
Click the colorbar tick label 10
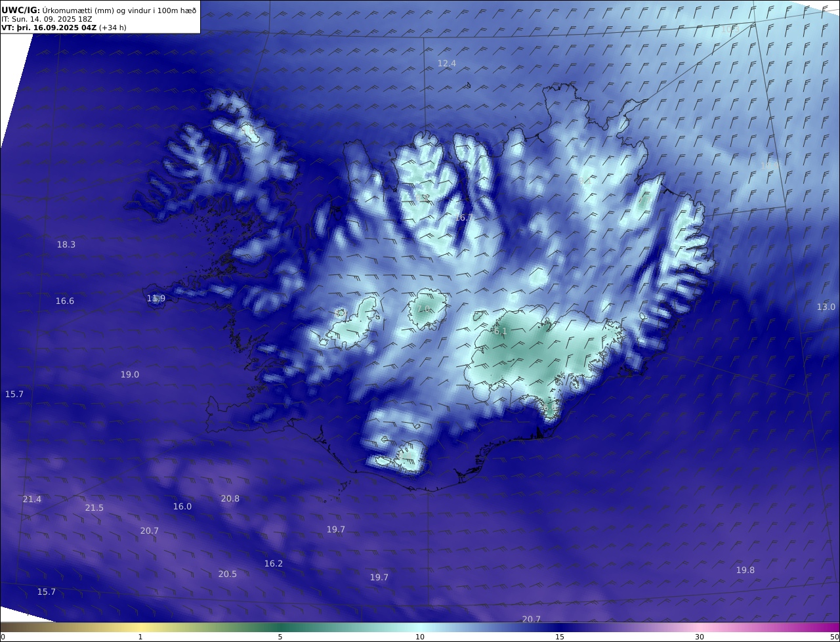[x=420, y=637]
